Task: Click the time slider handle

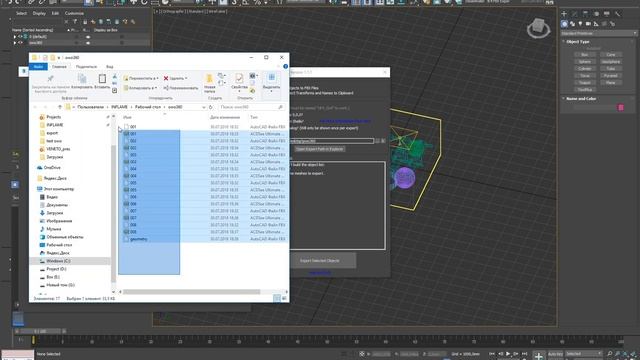Action: 40,331
